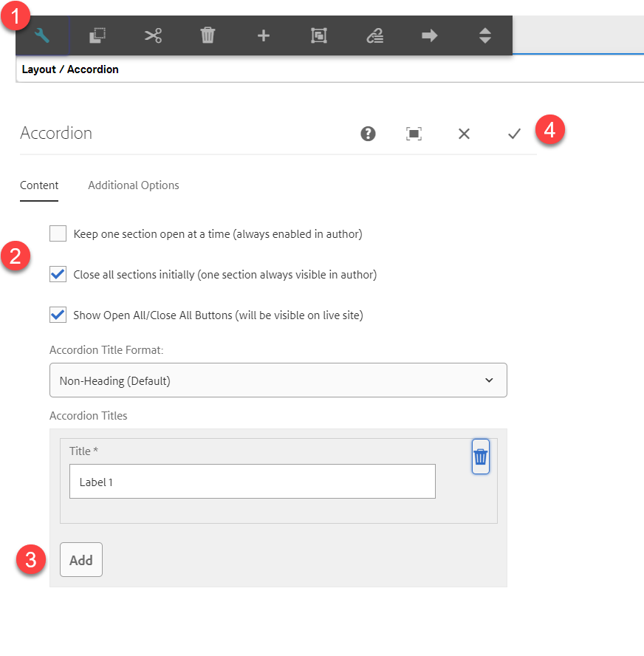Toggle fullscreen for the Accordion dialog
Viewport: 644px width, 656px height.
(414, 134)
